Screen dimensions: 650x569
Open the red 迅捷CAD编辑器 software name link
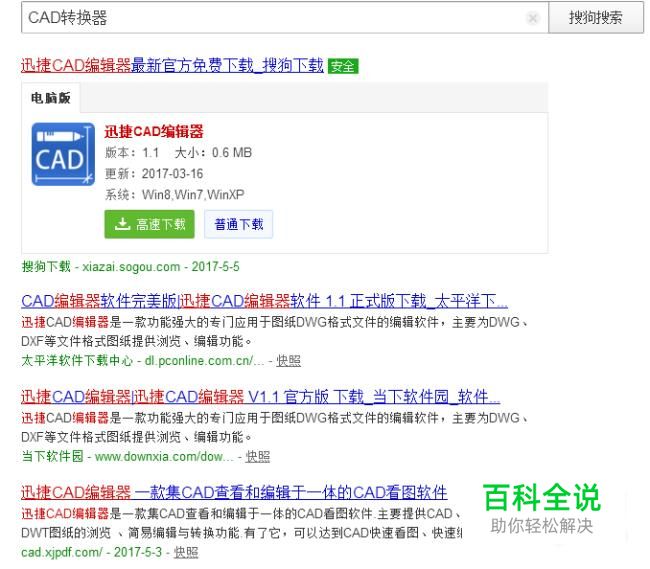154,131
